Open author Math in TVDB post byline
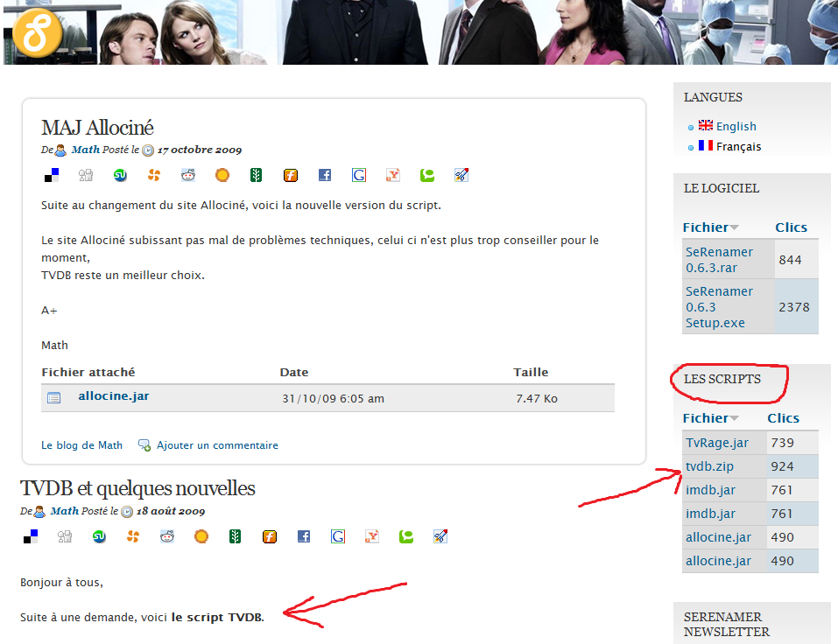The image size is (838, 644). pyautogui.click(x=65, y=511)
